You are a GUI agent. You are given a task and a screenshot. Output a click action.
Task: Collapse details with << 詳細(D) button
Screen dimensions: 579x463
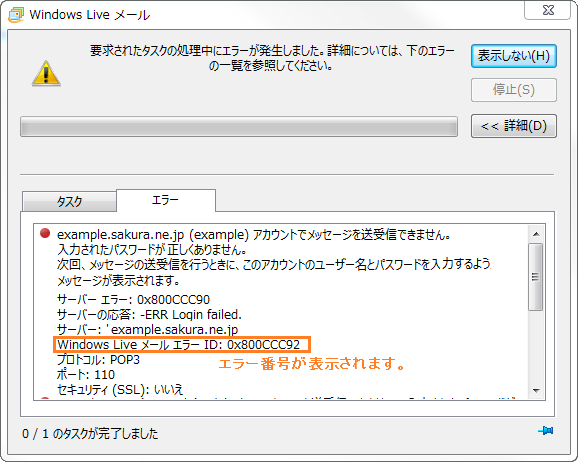click(514, 126)
